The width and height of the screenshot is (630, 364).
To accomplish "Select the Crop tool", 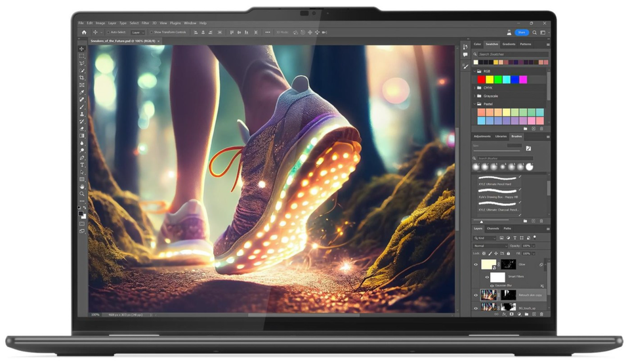I will (x=82, y=78).
